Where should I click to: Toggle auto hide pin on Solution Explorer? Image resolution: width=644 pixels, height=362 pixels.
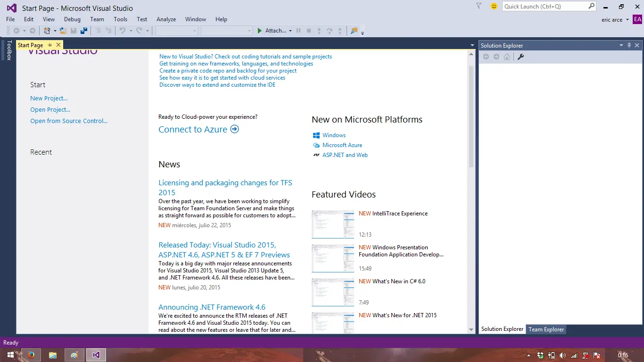[x=629, y=45]
